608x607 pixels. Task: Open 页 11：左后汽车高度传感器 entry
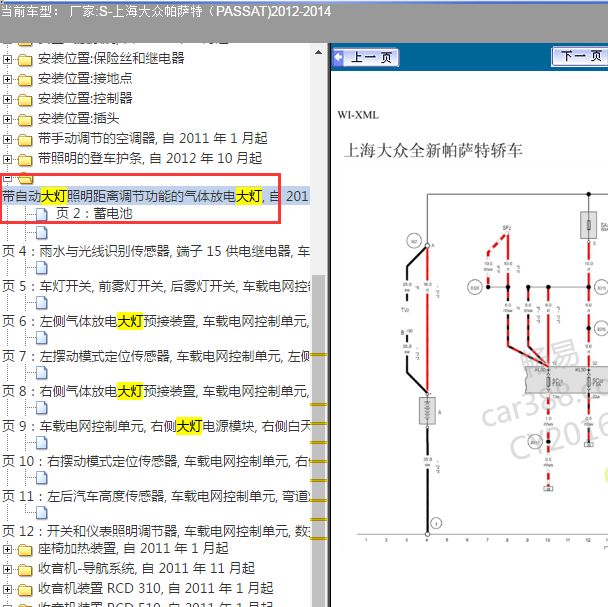coord(155,496)
